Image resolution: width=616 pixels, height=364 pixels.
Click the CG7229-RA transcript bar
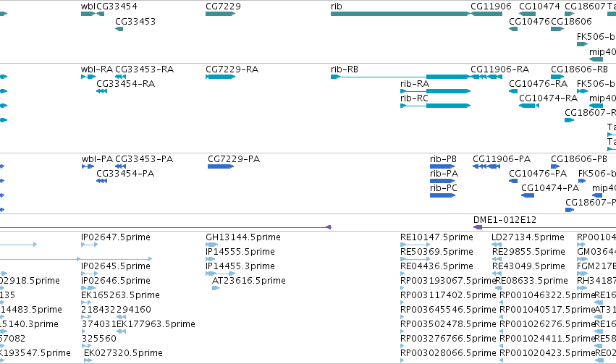pos(220,77)
